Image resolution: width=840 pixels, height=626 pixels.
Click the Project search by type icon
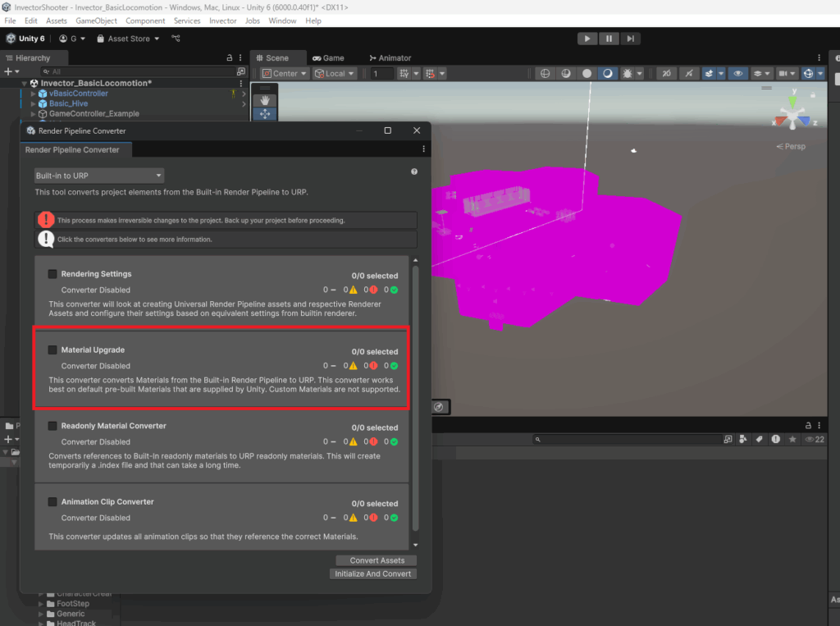(x=742, y=439)
